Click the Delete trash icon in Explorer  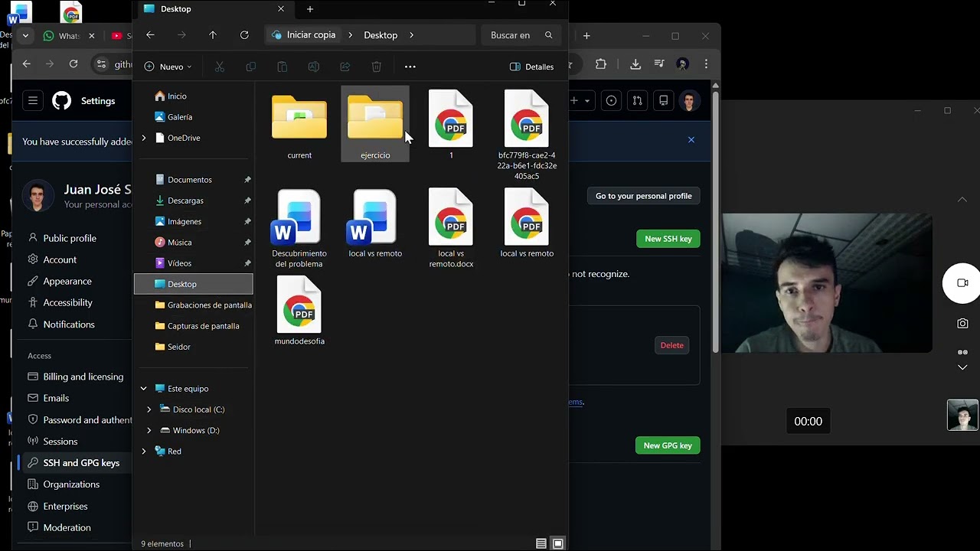pos(376,67)
